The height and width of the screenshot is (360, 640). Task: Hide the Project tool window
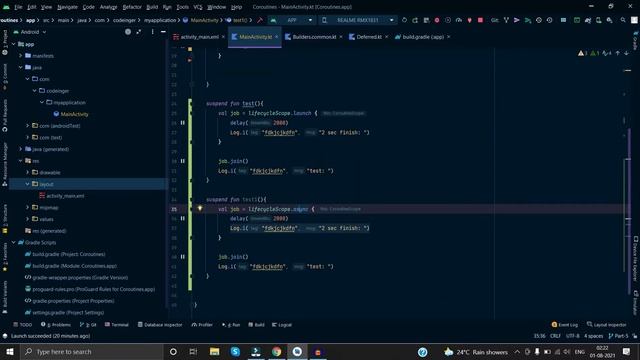(x=163, y=32)
